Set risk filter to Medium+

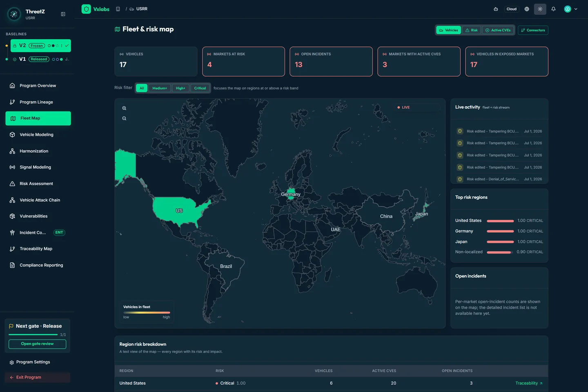tap(160, 88)
